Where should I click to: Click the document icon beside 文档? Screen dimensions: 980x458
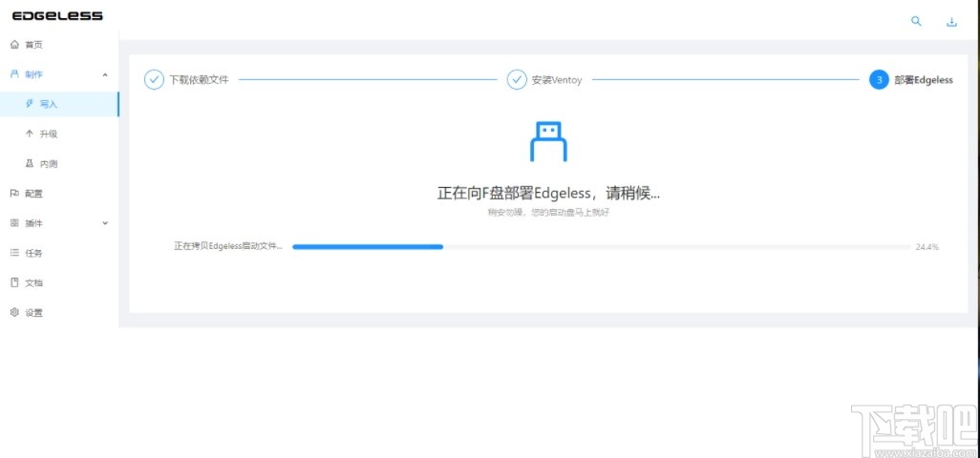(15, 282)
